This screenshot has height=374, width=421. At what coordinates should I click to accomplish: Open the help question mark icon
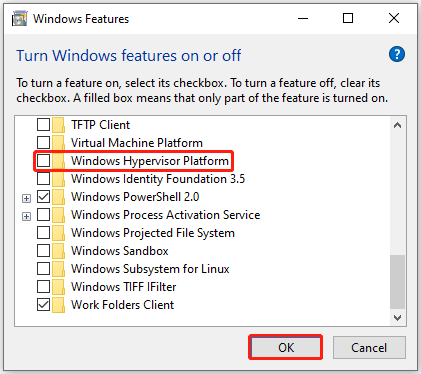pos(397,54)
